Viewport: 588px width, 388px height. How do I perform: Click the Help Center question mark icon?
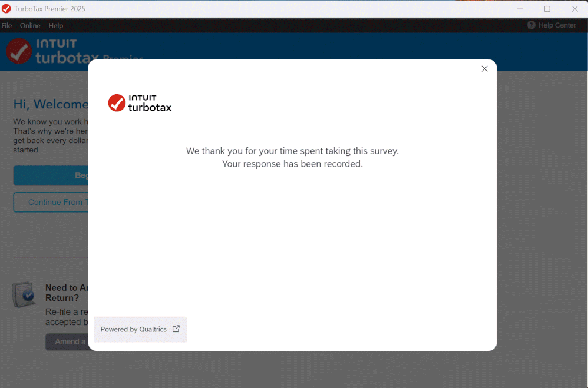coord(531,25)
